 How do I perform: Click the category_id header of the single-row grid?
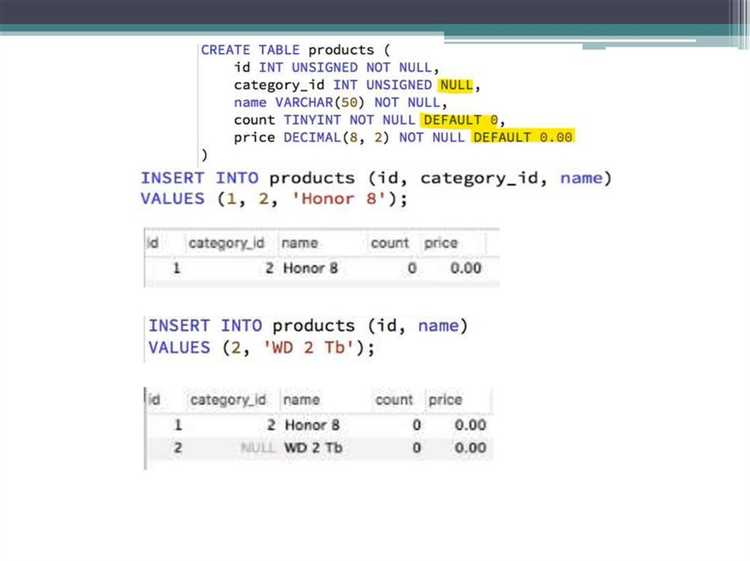pos(226,243)
